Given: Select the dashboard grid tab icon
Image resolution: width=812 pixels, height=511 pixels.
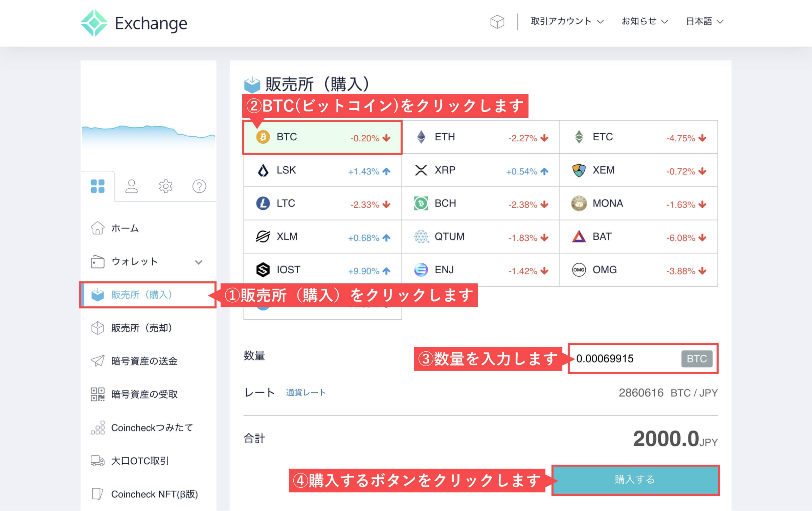Looking at the screenshot, I should click(97, 186).
